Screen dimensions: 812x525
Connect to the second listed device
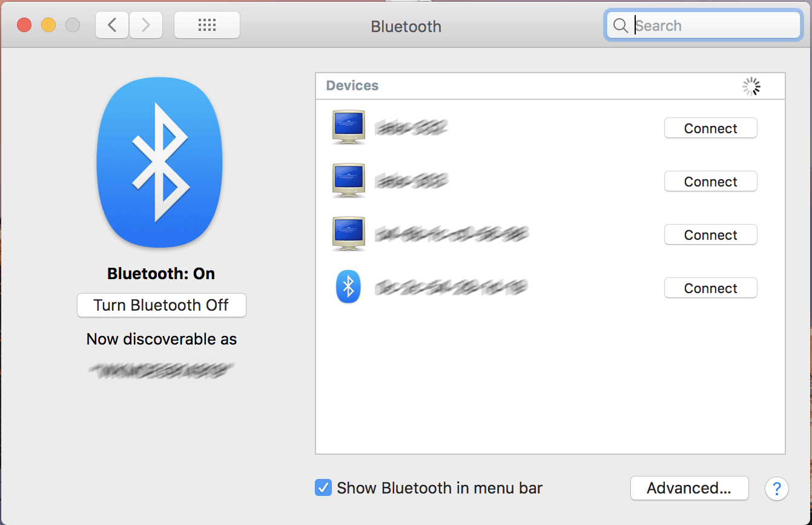coord(710,182)
